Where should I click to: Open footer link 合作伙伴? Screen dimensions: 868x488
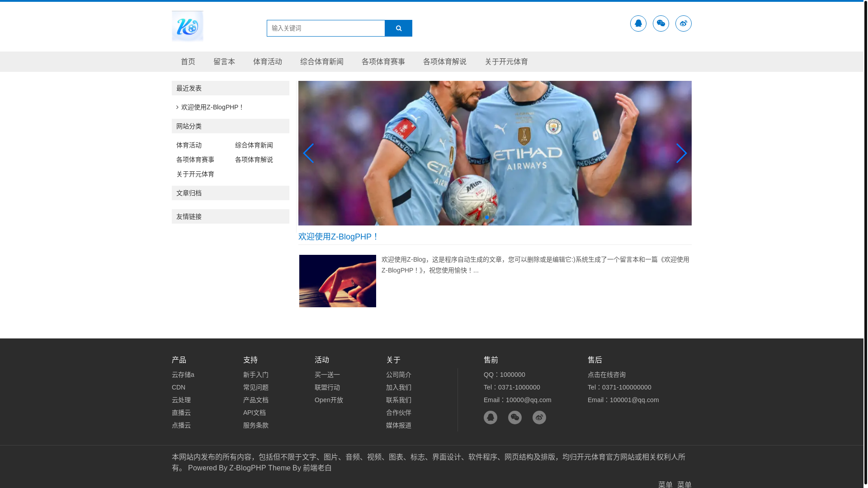(399, 413)
